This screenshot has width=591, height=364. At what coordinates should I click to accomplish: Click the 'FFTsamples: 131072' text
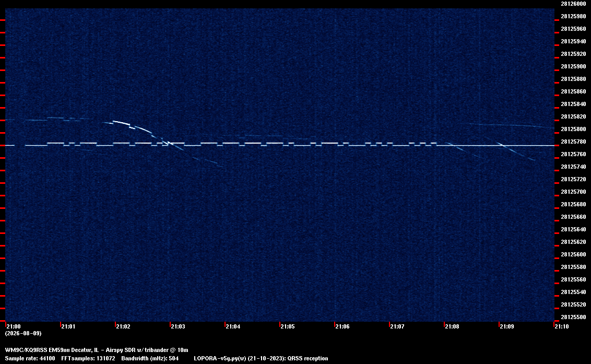[x=88, y=358]
